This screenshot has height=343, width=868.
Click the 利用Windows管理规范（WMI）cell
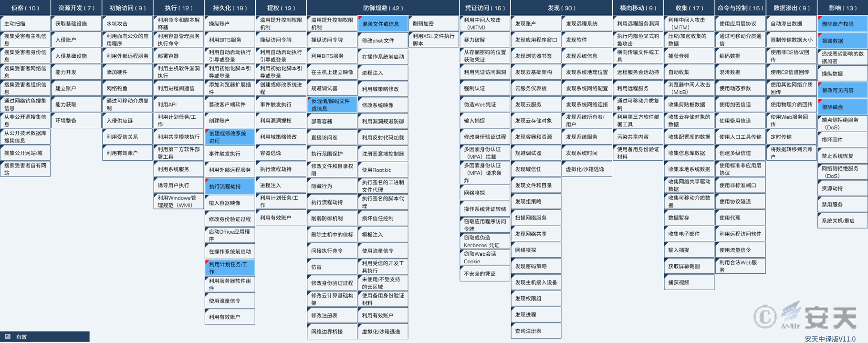(178, 201)
